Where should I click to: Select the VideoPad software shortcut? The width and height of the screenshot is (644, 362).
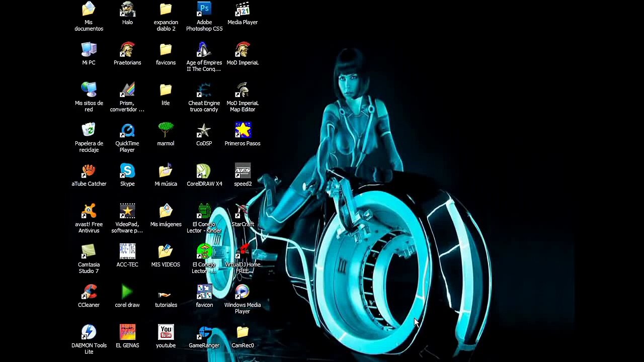127,211
